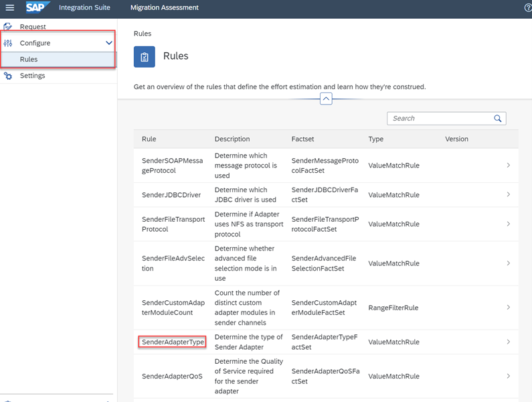The width and height of the screenshot is (532, 402).
Task: Click the Request pencil icon
Action: [8, 27]
